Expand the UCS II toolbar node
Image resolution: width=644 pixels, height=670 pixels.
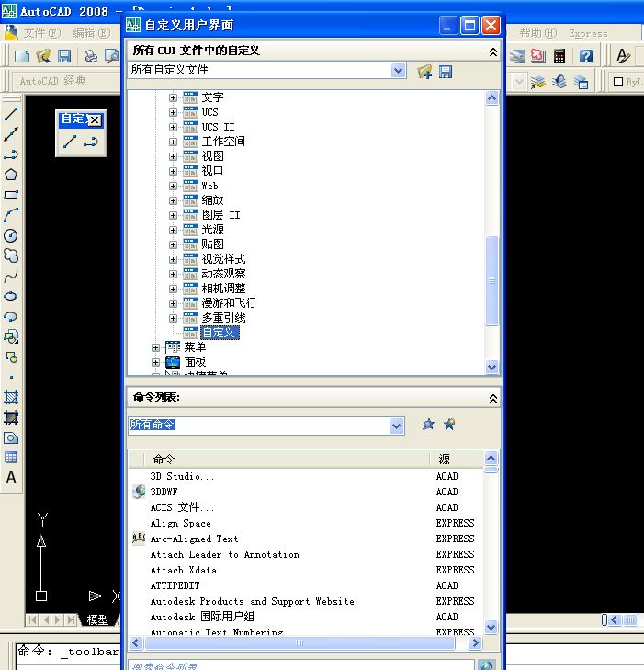point(173,128)
